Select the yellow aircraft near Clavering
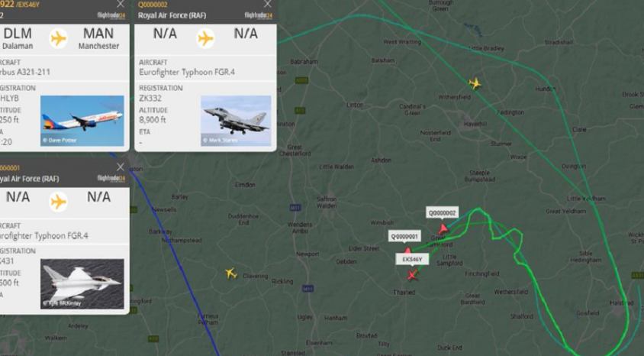 231,273
